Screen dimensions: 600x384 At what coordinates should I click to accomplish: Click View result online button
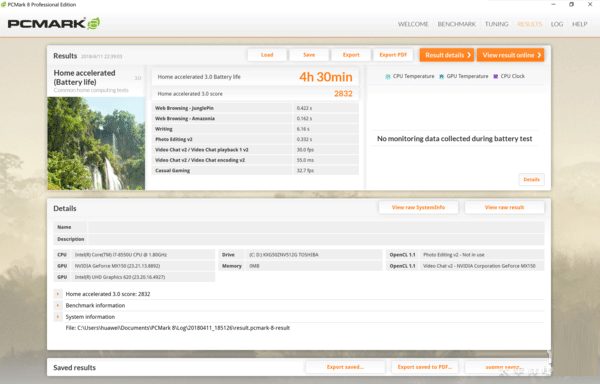pyautogui.click(x=510, y=55)
